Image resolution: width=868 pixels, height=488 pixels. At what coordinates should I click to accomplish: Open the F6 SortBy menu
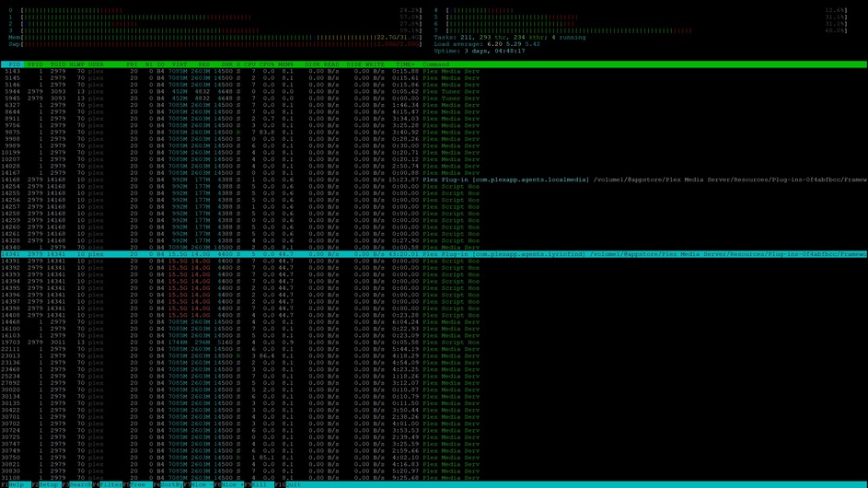(x=168, y=484)
